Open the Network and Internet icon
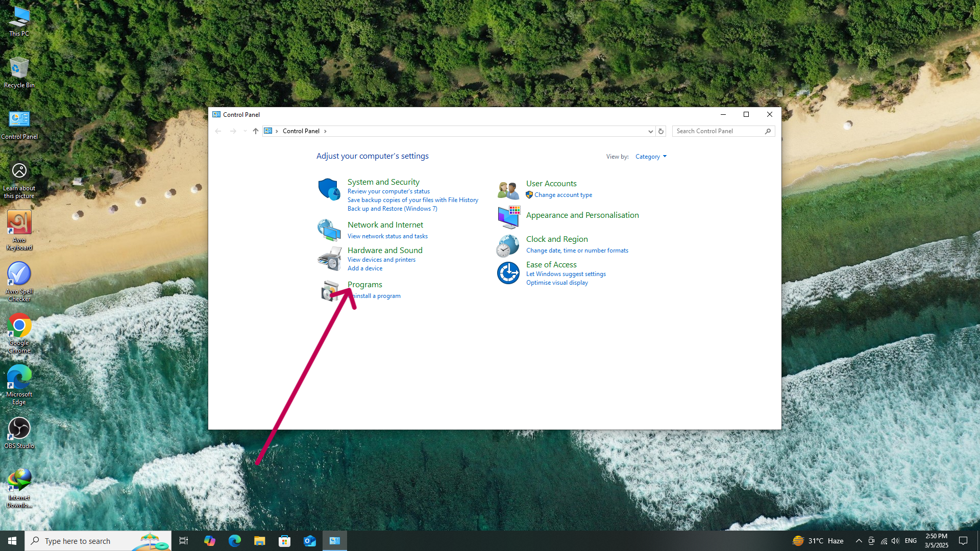980x551 pixels. click(329, 230)
